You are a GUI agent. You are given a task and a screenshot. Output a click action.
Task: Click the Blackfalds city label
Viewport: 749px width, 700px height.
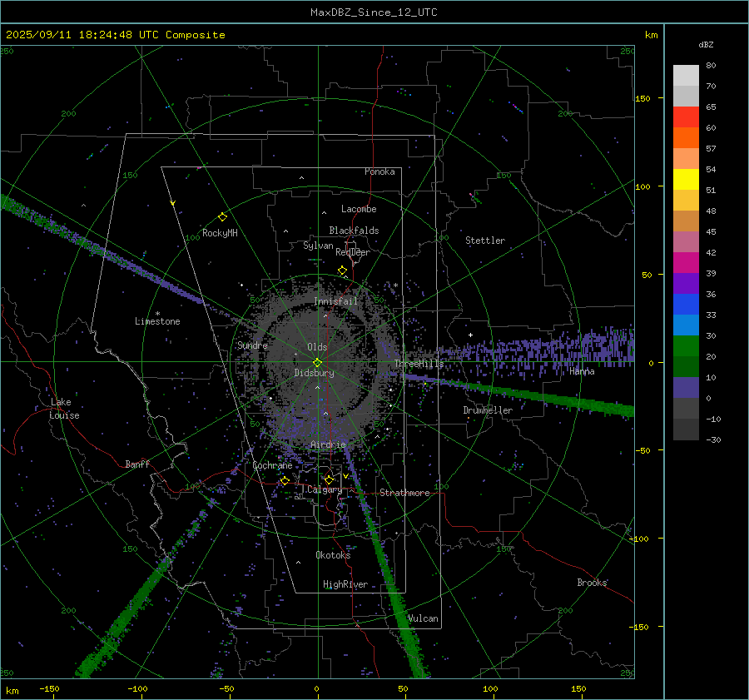click(354, 231)
